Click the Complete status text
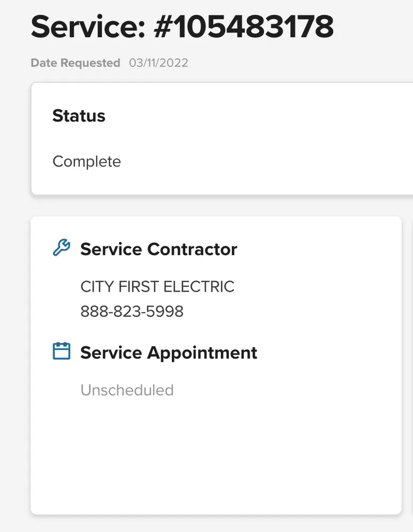This screenshot has height=532, width=413. (87, 161)
